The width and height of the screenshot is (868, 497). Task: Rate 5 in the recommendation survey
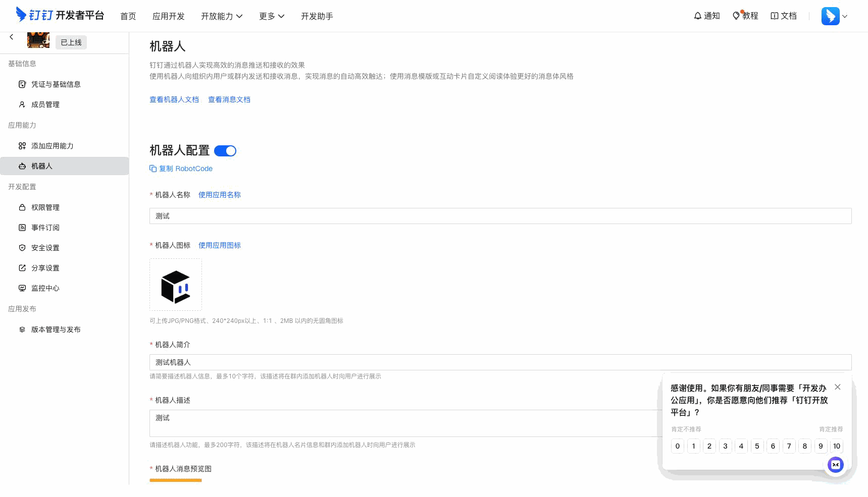click(757, 446)
